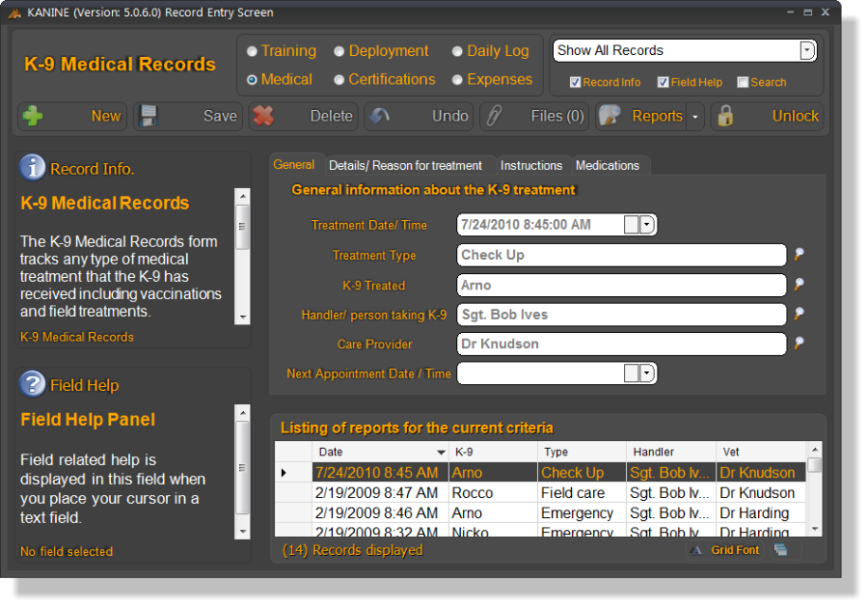
Task: Switch to the General tab
Action: [294, 164]
